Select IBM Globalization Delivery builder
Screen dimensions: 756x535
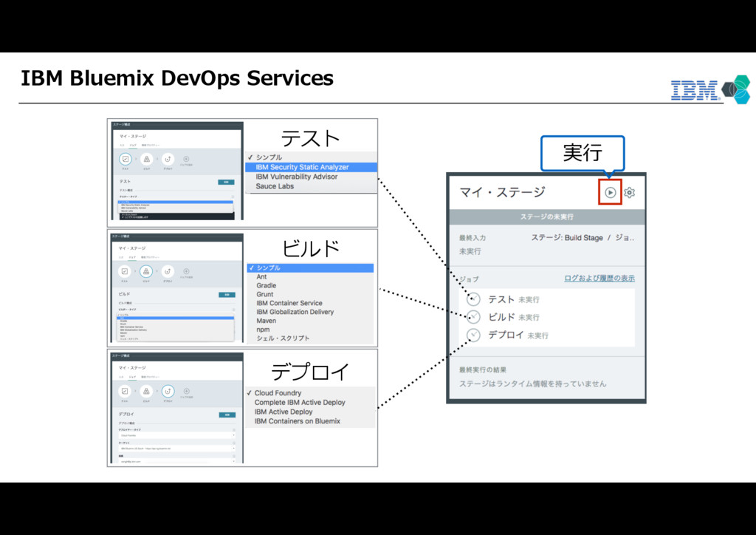click(311, 312)
